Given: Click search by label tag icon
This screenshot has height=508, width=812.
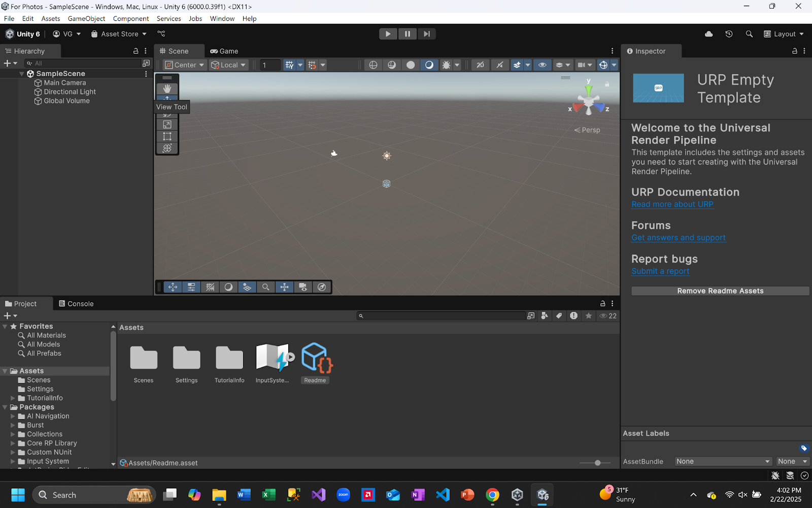Looking at the screenshot, I should pyautogui.click(x=559, y=315).
